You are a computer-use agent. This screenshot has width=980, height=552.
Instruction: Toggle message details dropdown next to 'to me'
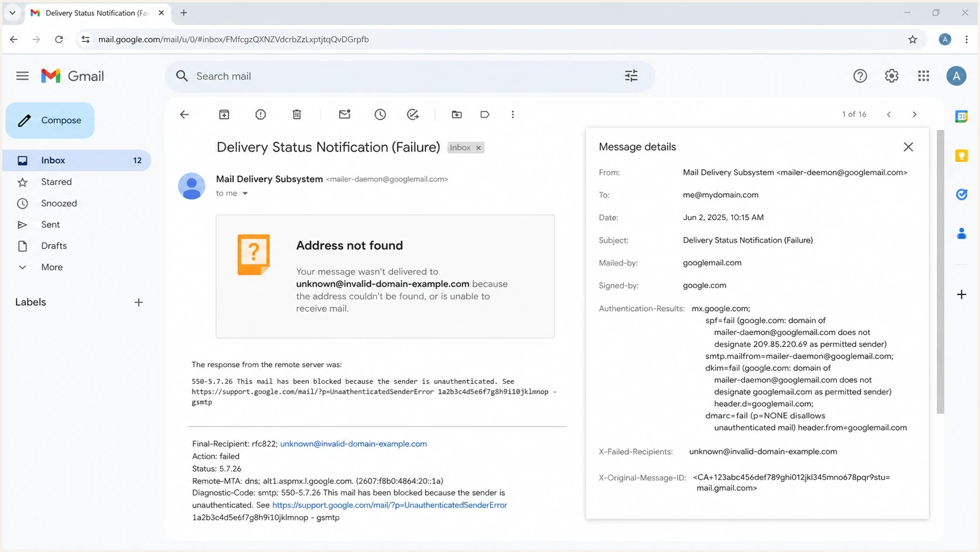pos(245,194)
